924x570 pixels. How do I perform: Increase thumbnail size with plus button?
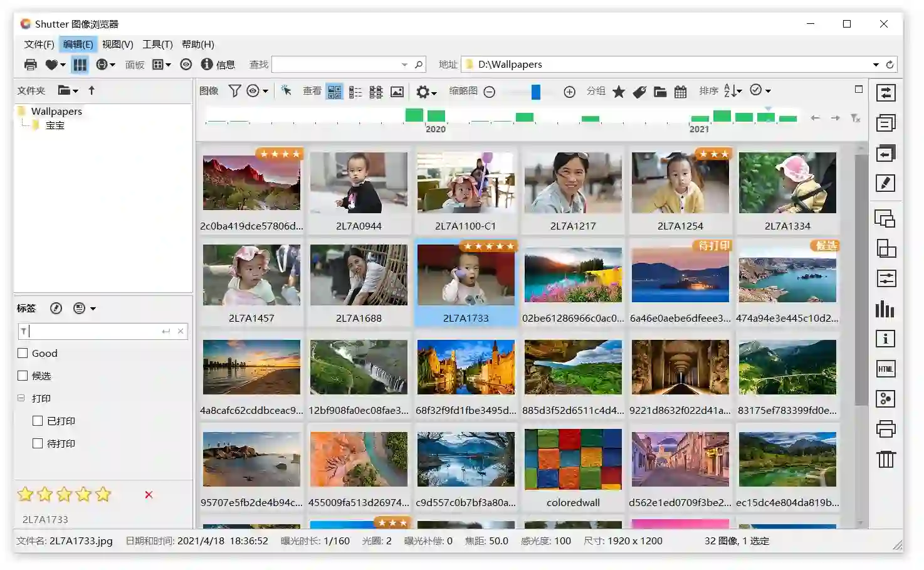[x=569, y=92]
